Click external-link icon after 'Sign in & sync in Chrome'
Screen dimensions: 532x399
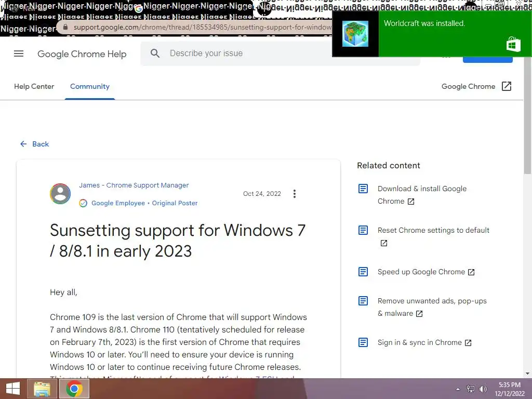click(468, 343)
